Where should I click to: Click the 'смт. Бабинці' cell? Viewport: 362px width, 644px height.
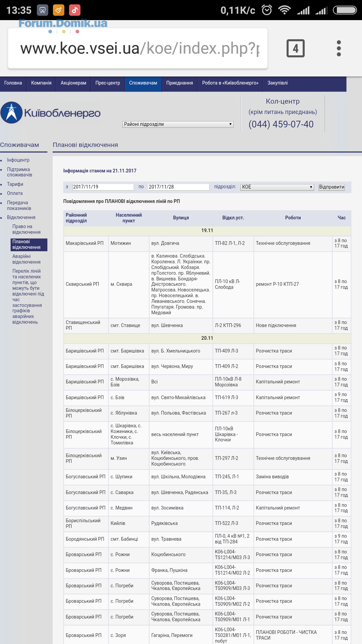point(129,539)
